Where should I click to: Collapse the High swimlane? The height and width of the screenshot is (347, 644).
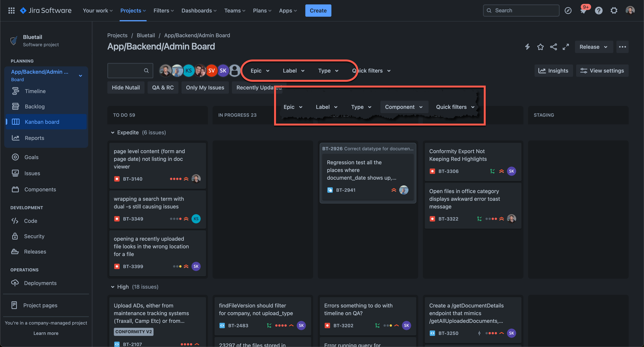coord(113,287)
